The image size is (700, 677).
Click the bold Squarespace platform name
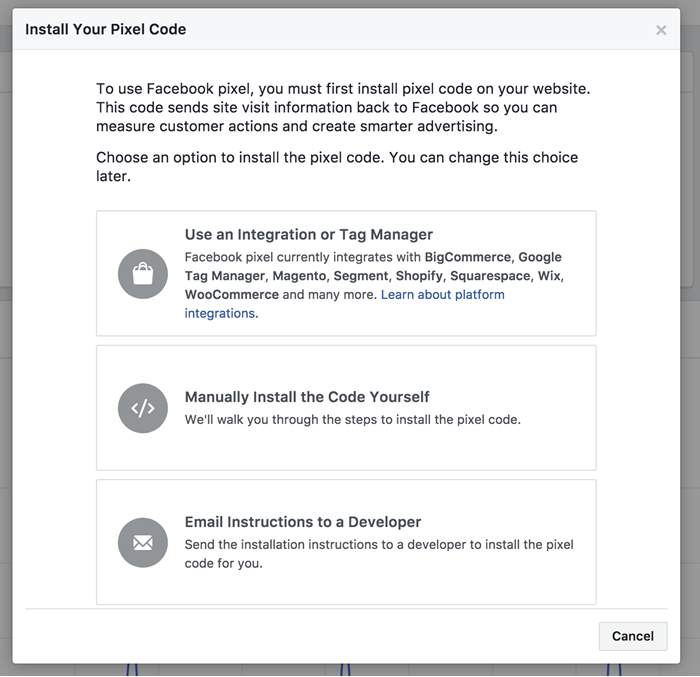pyautogui.click(x=489, y=276)
